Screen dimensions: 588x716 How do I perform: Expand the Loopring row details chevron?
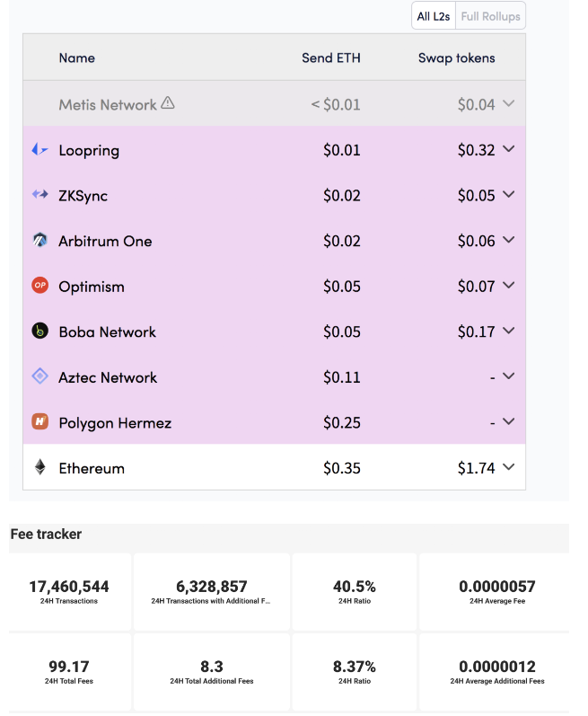point(508,149)
